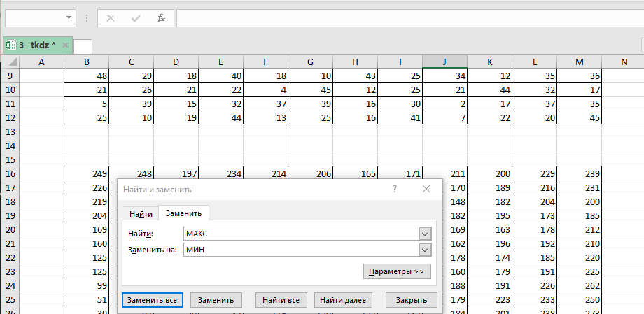Click the Заменить button
Screen dimensions: 644x314
click(x=216, y=300)
